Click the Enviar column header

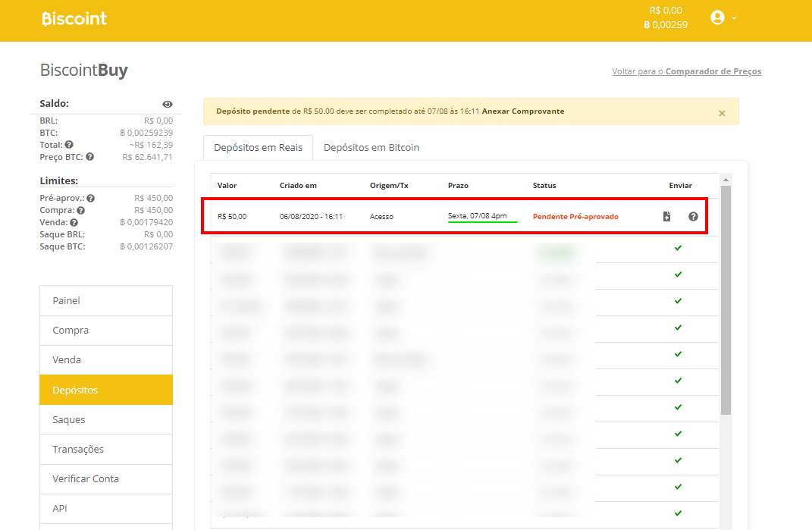(681, 186)
